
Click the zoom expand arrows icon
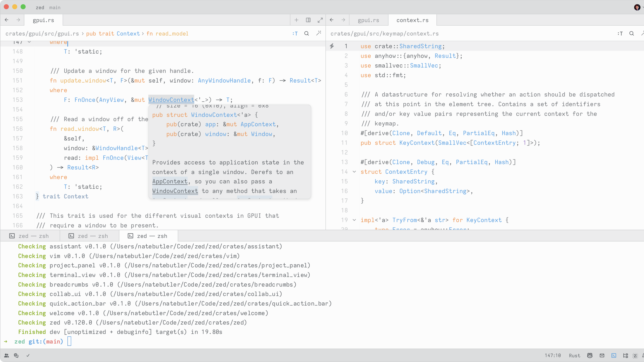(320, 20)
